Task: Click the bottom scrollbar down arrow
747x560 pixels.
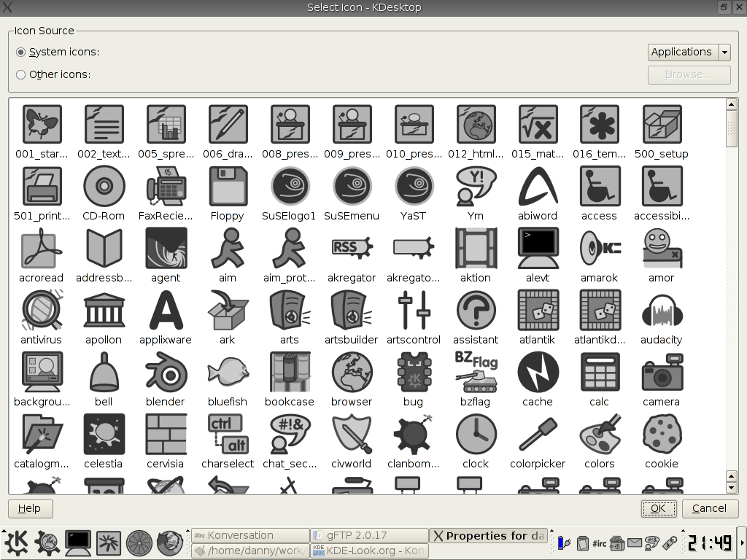Action: tap(732, 488)
